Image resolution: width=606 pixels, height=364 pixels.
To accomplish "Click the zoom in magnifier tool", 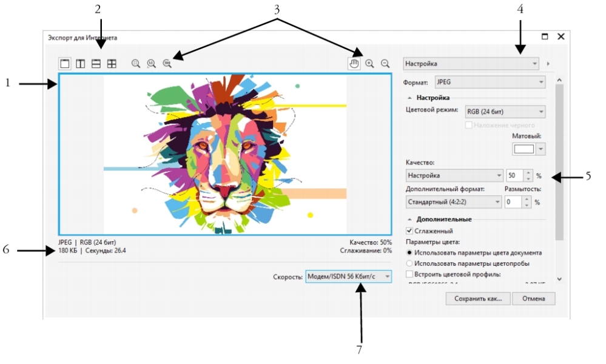I will pyautogui.click(x=369, y=63).
